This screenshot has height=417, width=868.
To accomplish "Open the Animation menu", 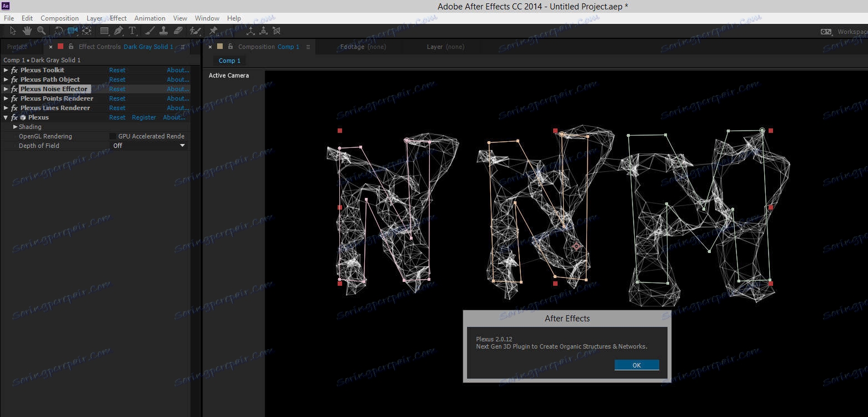I will pyautogui.click(x=150, y=18).
